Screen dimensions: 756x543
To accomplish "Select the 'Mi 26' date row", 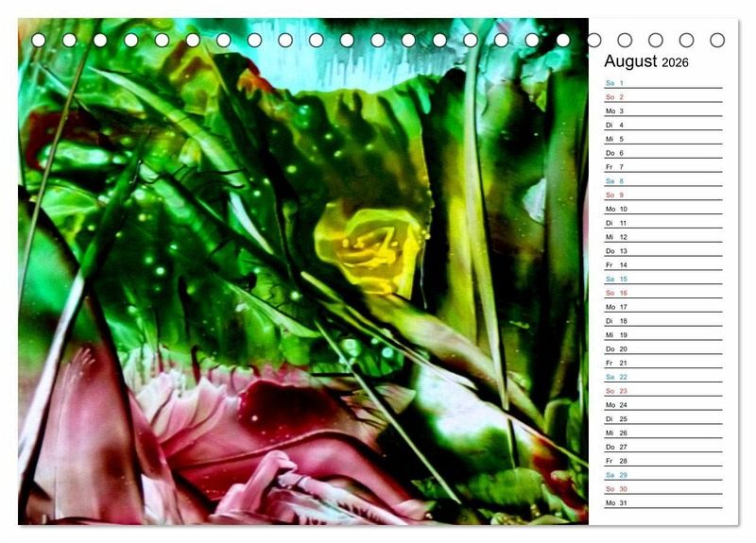I will tap(663, 433).
